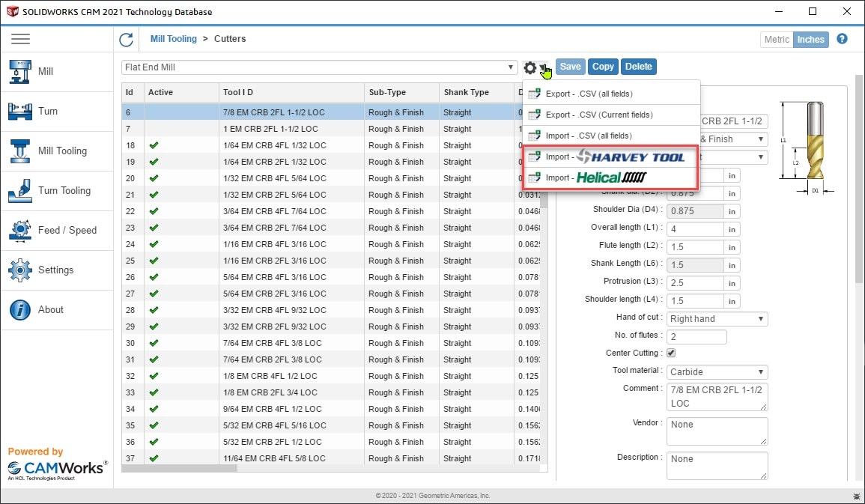Click the gear options icon near Save
Screen dimensions: 865x504
pos(530,67)
